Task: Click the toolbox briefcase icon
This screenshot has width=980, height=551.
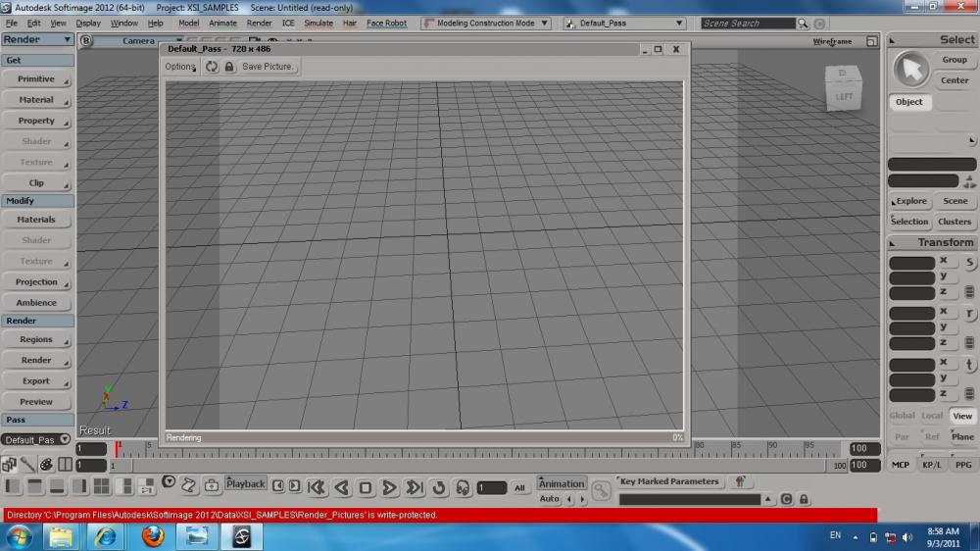Action: 212,484
